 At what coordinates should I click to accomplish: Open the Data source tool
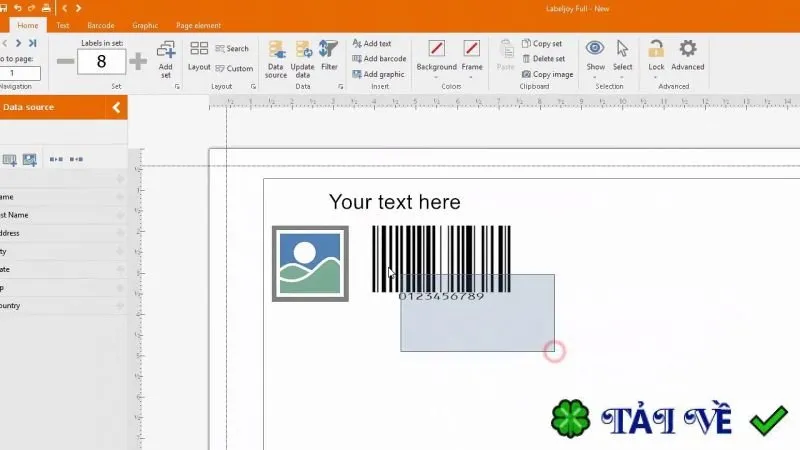point(276,60)
